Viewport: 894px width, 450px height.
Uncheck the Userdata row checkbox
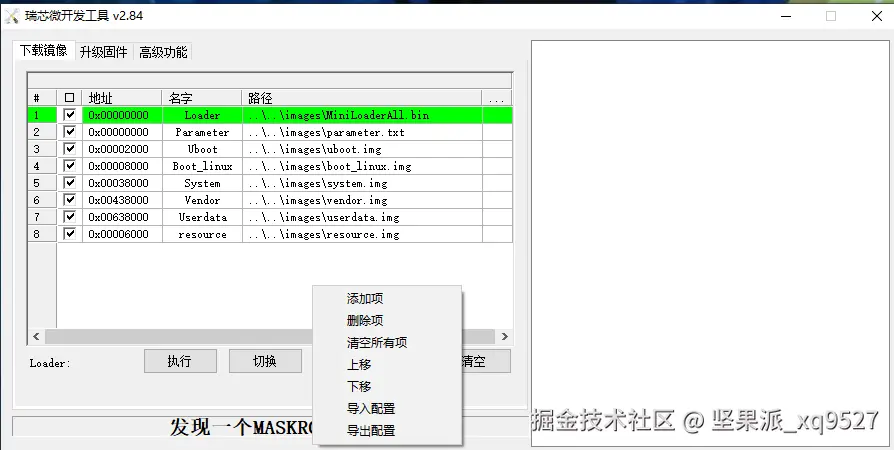pos(70,217)
